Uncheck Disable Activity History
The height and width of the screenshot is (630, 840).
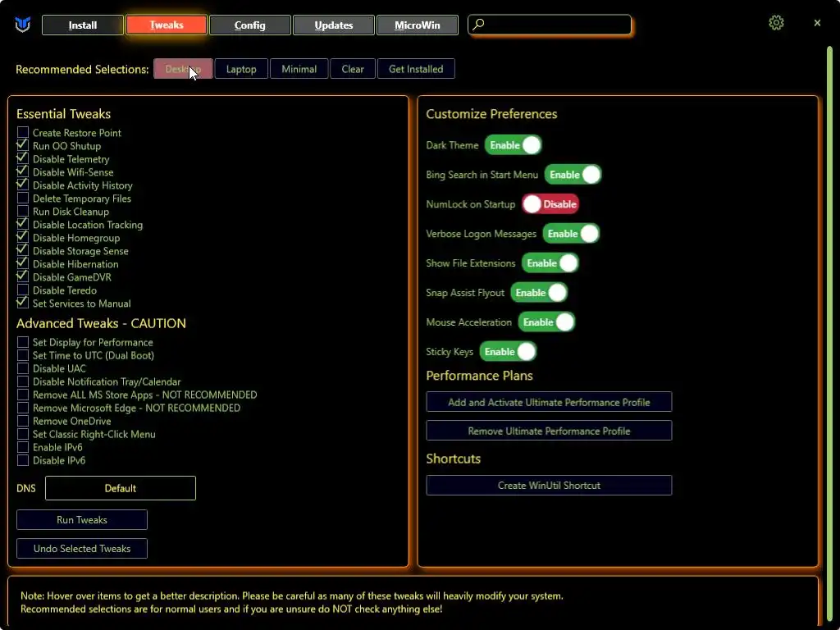coord(22,185)
